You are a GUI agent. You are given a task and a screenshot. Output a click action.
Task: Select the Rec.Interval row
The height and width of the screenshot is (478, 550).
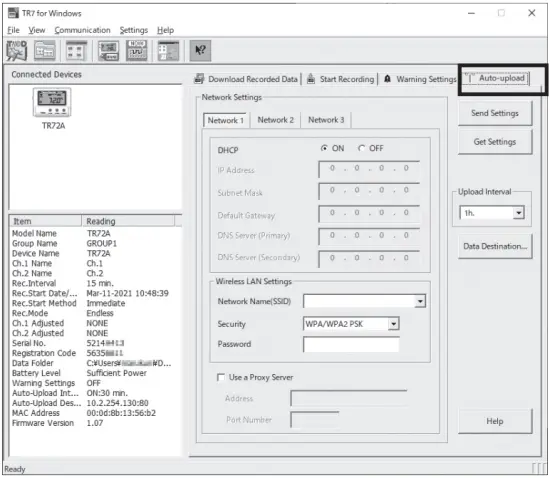tap(95, 283)
